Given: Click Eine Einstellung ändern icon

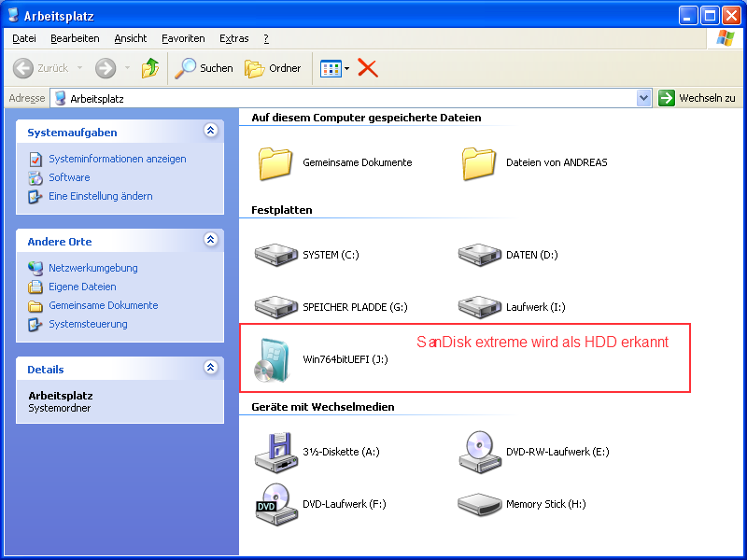Looking at the screenshot, I should point(35,196).
